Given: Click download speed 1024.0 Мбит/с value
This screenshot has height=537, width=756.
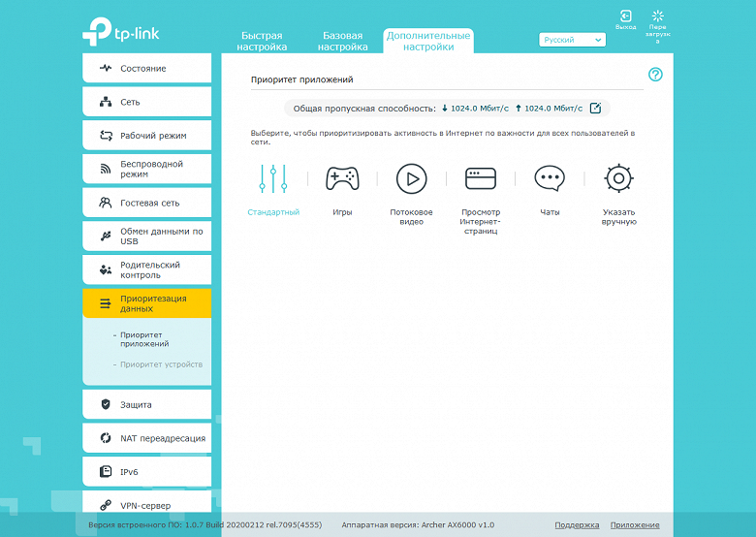Looking at the screenshot, I should (x=480, y=109).
